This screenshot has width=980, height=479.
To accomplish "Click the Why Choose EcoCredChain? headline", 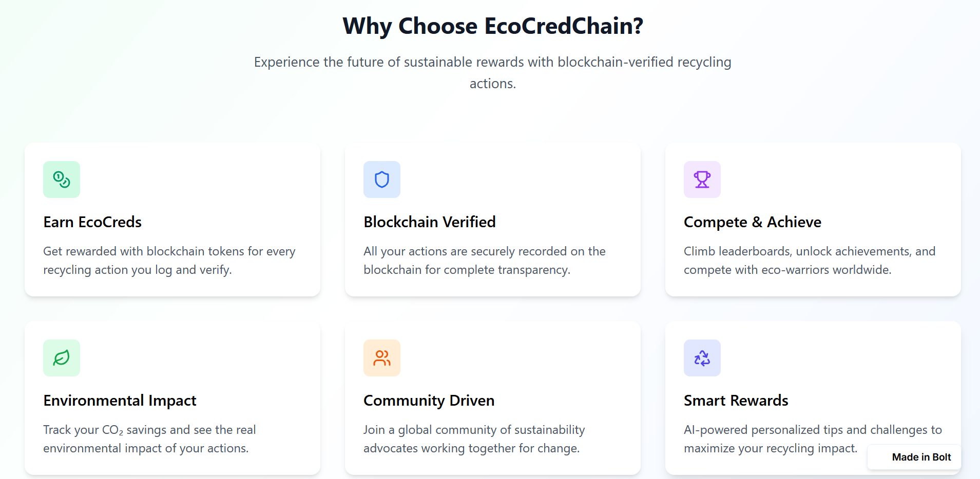I will click(493, 26).
